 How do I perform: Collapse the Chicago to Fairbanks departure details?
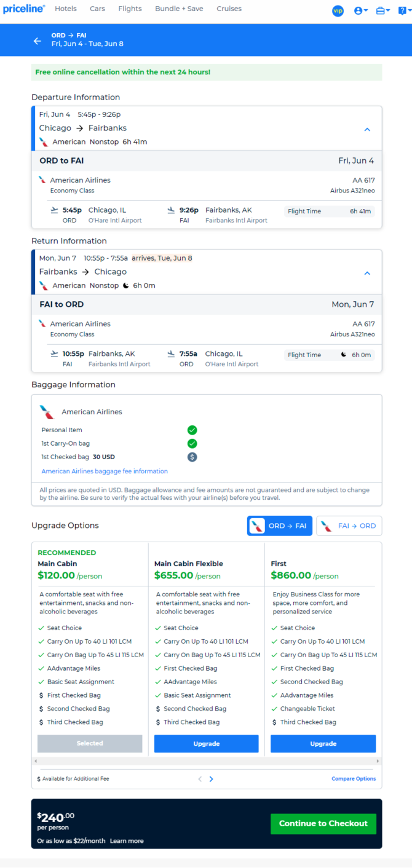[367, 129]
